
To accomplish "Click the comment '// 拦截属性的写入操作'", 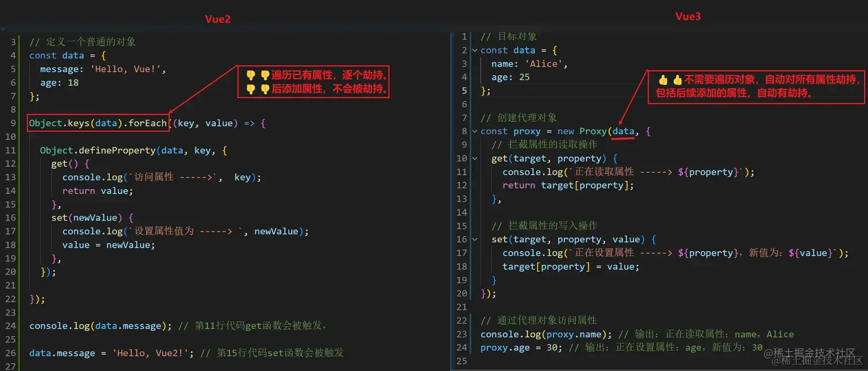I will pyautogui.click(x=544, y=226).
